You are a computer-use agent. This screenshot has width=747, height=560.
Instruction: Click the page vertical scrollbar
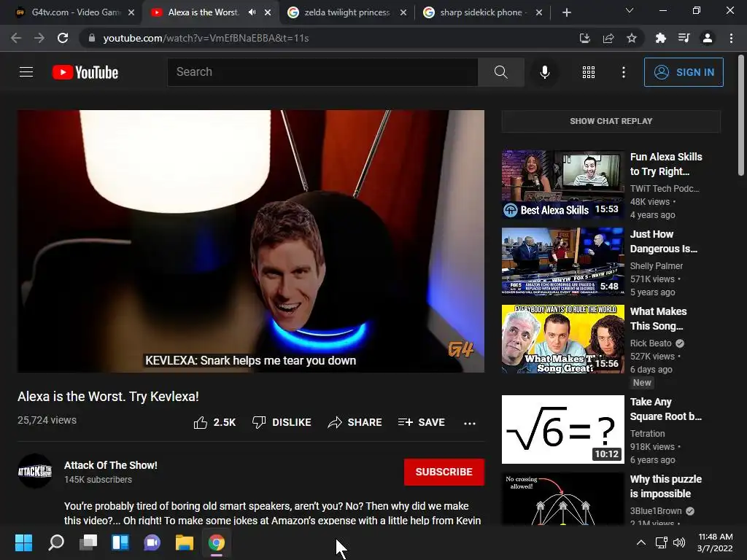pyautogui.click(x=741, y=116)
